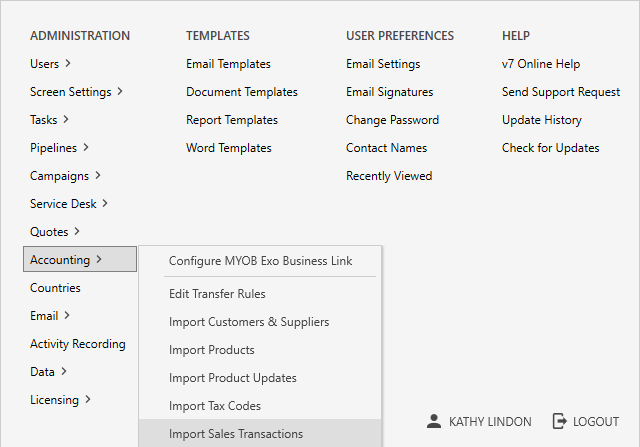
Task: Open v7 Online Help
Action: (540, 64)
